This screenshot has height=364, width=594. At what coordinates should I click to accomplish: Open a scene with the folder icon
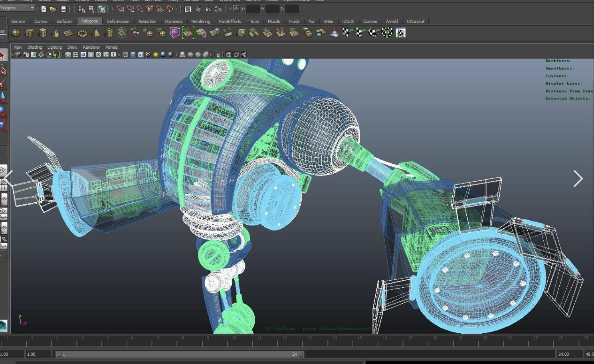pyautogui.click(x=53, y=9)
